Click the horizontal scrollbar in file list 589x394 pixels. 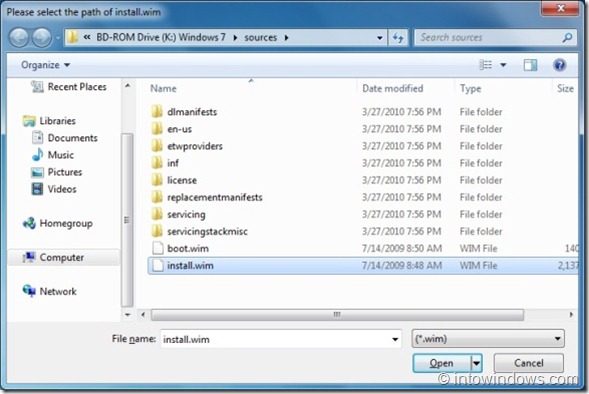pos(337,315)
